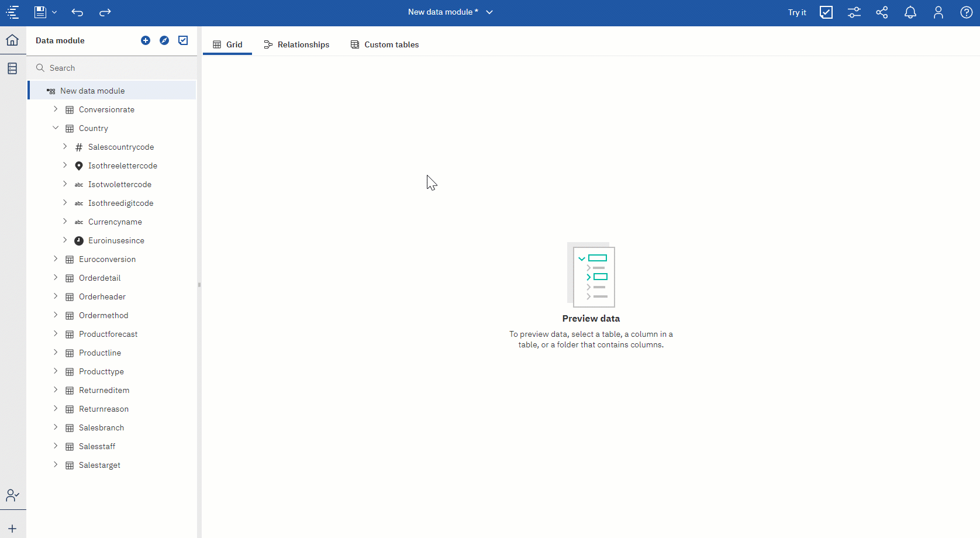Expand the Salescountrycode column
The height and width of the screenshot is (538, 980).
pos(65,147)
